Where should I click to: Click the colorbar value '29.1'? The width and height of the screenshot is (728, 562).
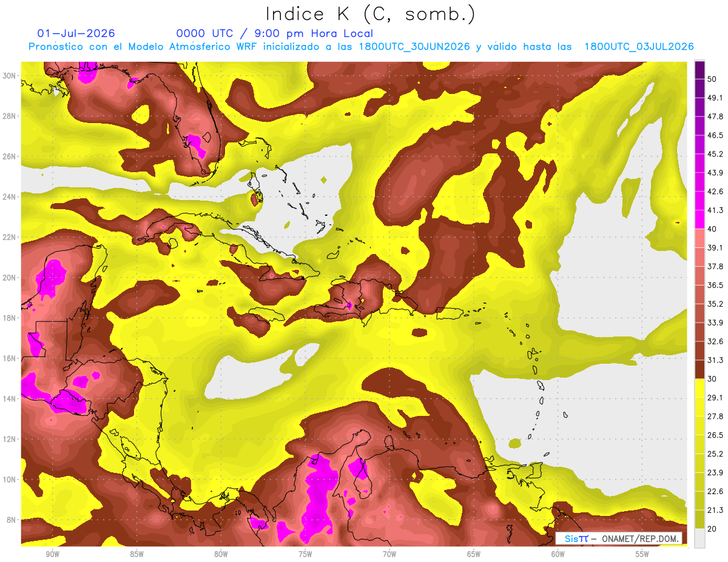(x=715, y=397)
